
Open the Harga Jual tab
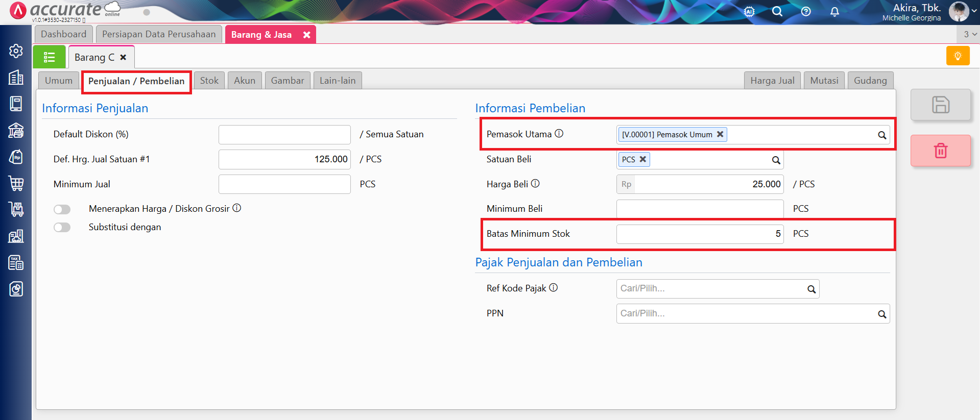(772, 81)
